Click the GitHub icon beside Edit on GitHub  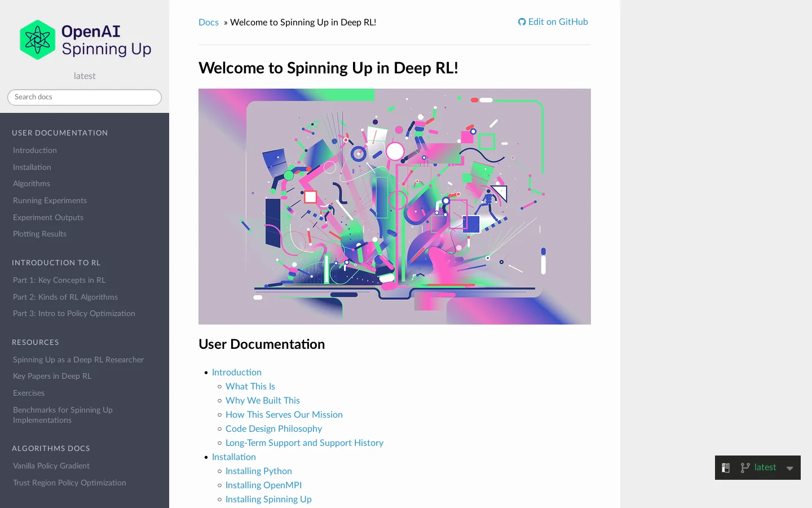(522, 22)
